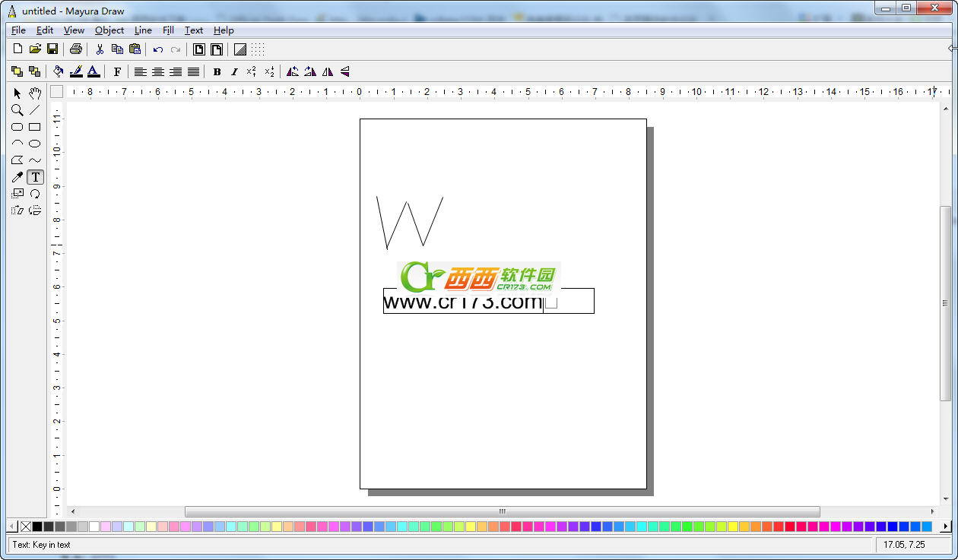Select the rounded rectangle tool

[x=17, y=127]
